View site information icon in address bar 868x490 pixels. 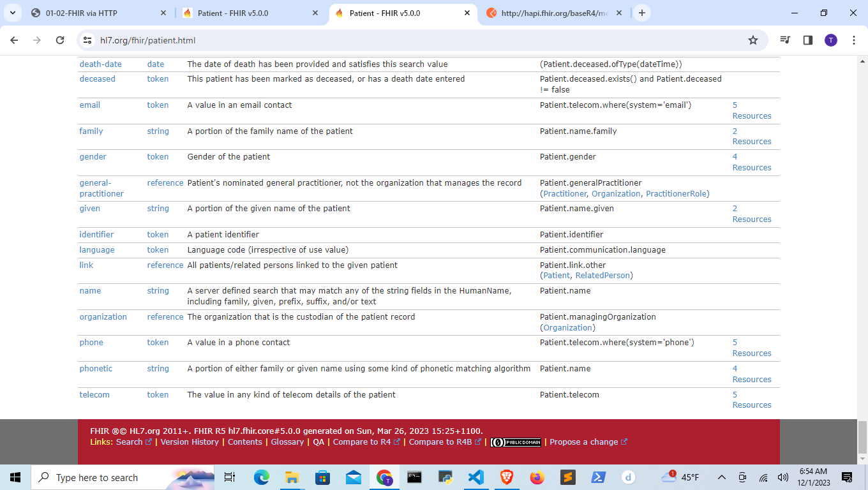[88, 40]
